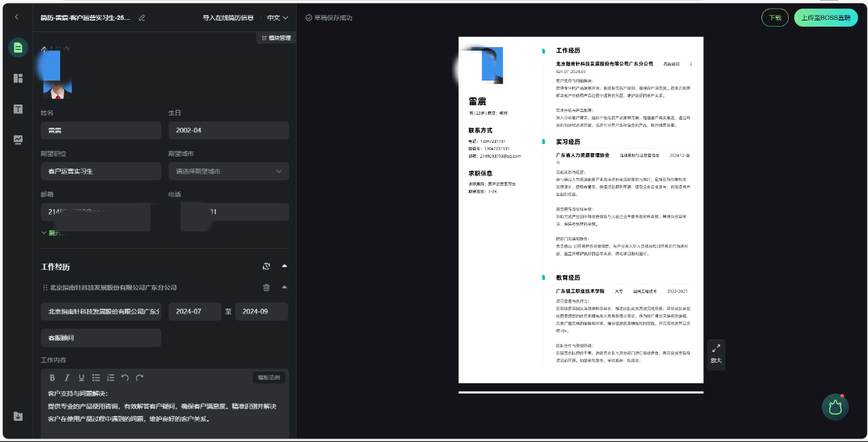Edit the 生日 field showing 2002-04
The height and width of the screenshot is (442, 868).
click(228, 130)
